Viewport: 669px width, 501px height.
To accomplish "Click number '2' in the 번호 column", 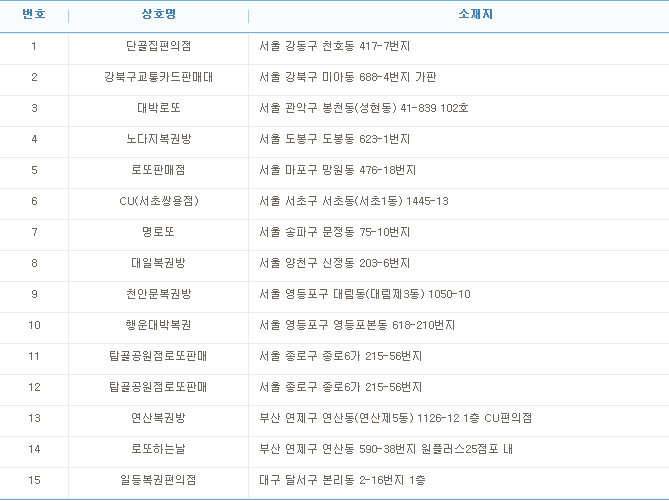I will click(x=34, y=77).
